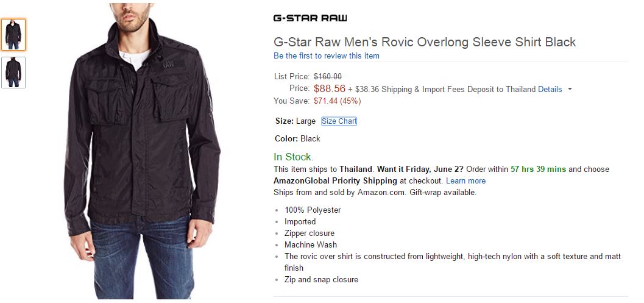
Task: Click the green In Stock status
Action: [x=293, y=157]
